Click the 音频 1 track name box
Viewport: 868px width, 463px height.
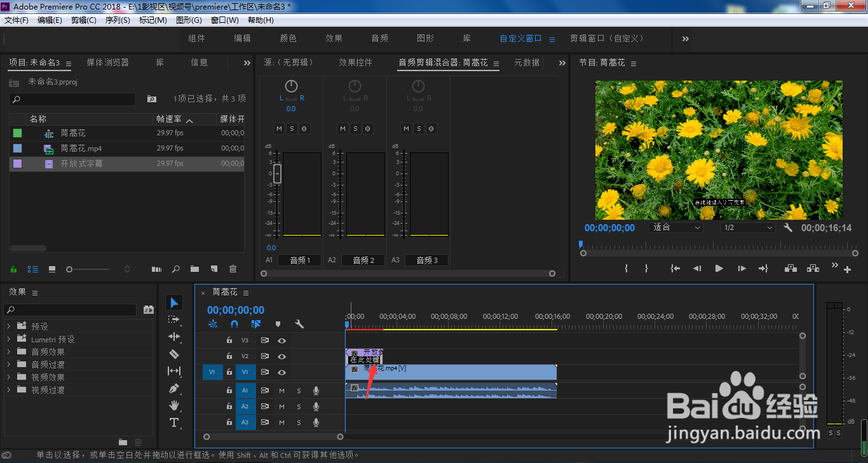point(301,260)
